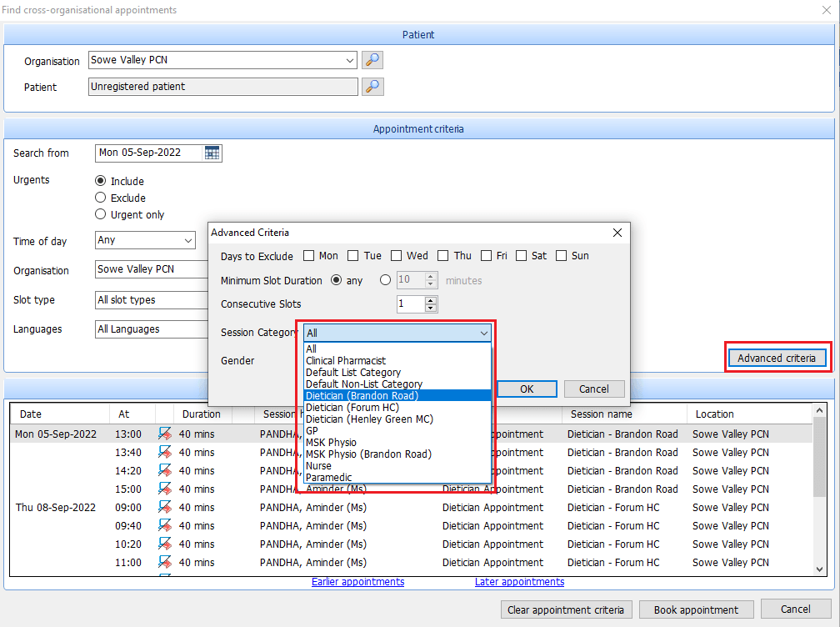Click slot icon in 10:20 row
The width and height of the screenshot is (840, 627).
165,544
